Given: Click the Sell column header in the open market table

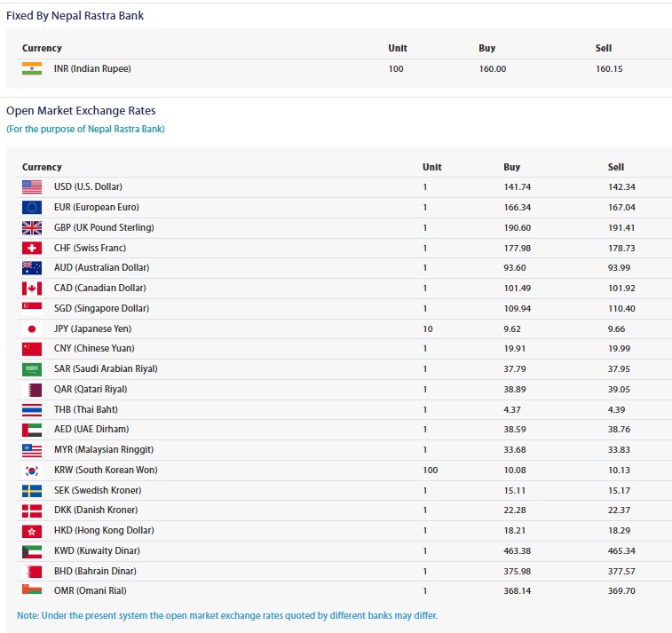Looking at the screenshot, I should point(616,167).
